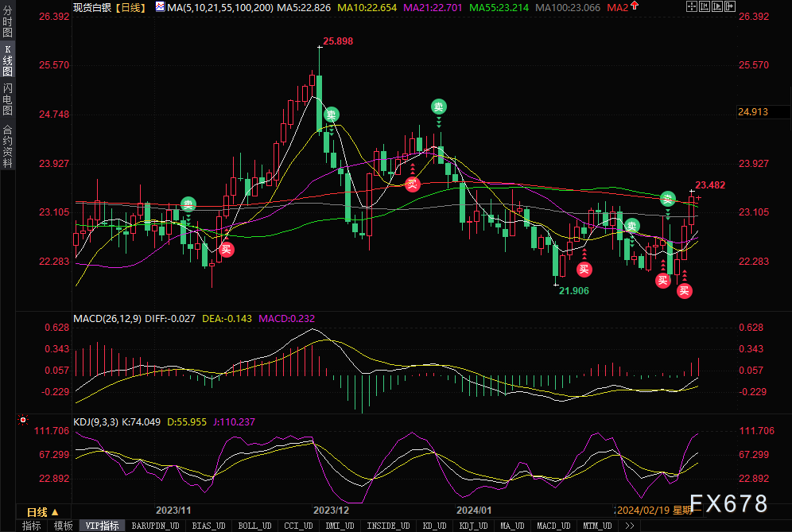Click the 卖 sell marker at the 25.898 peak

[332, 115]
